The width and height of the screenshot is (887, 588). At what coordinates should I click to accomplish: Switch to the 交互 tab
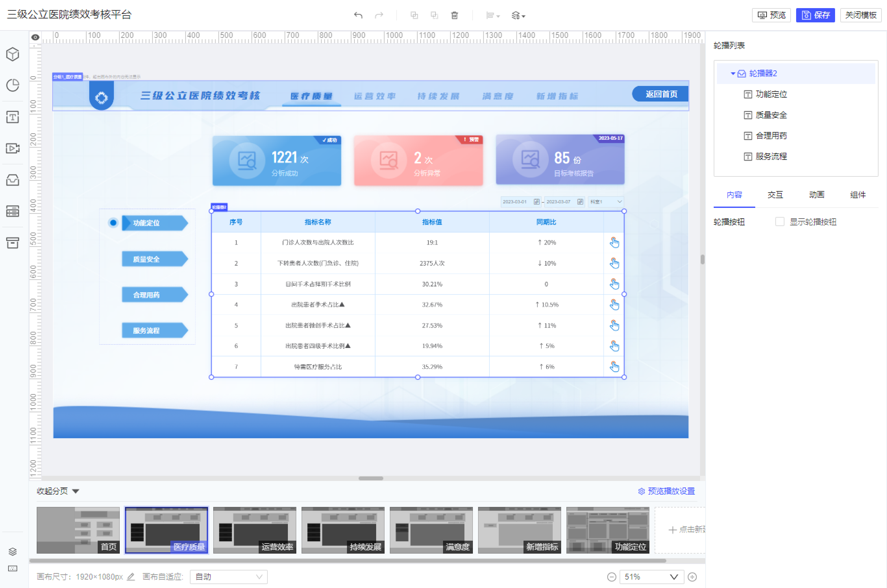coord(775,195)
